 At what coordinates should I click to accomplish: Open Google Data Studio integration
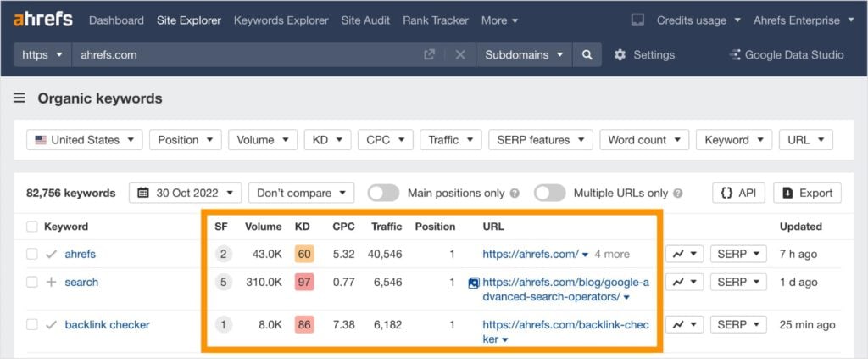[x=787, y=55]
